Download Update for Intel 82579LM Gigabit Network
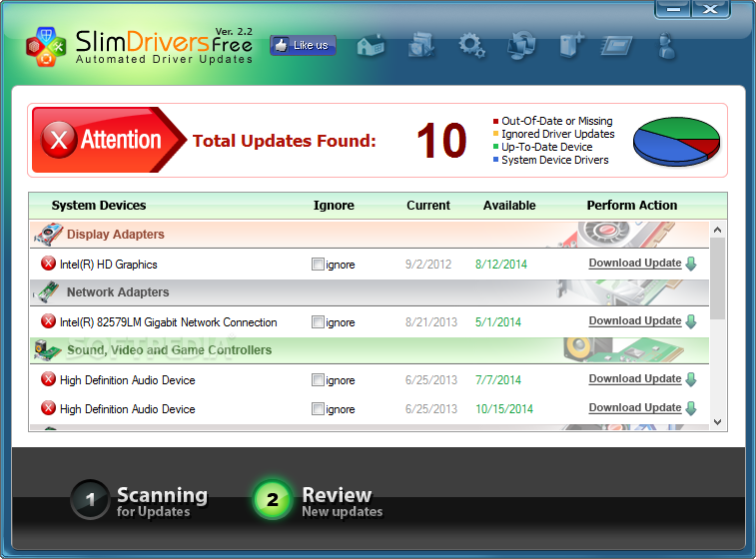 point(635,321)
